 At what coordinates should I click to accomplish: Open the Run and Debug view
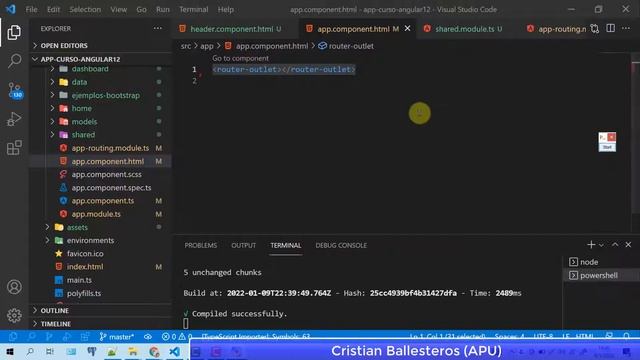coord(14,119)
